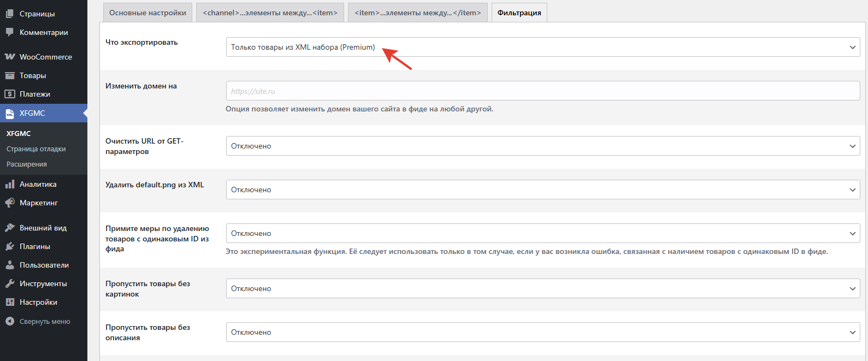Click the Payments (Платежи) dollar icon

point(10,94)
